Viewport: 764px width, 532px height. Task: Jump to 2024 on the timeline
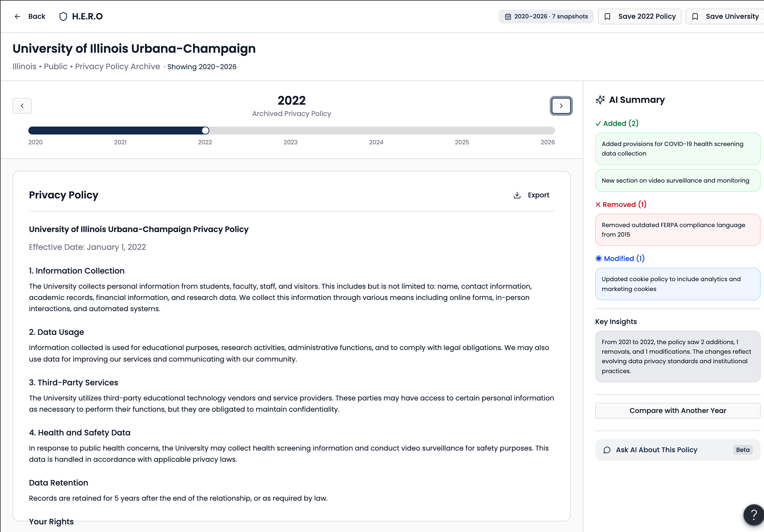376,142
